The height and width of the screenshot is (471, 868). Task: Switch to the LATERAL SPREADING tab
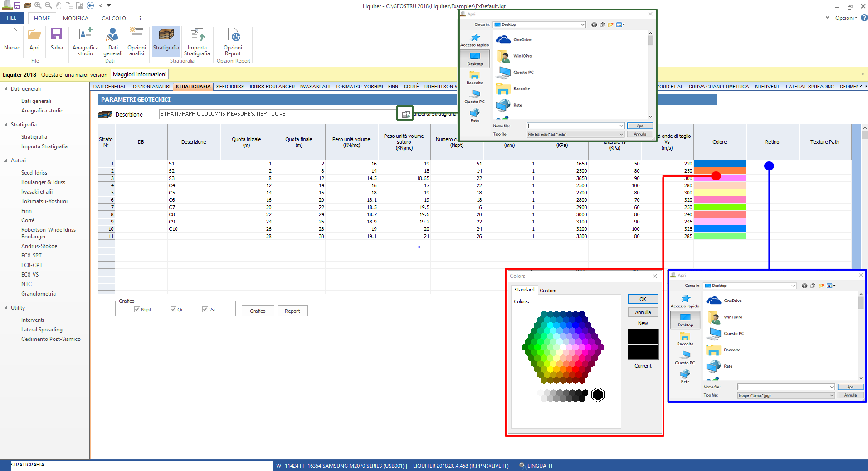point(810,87)
